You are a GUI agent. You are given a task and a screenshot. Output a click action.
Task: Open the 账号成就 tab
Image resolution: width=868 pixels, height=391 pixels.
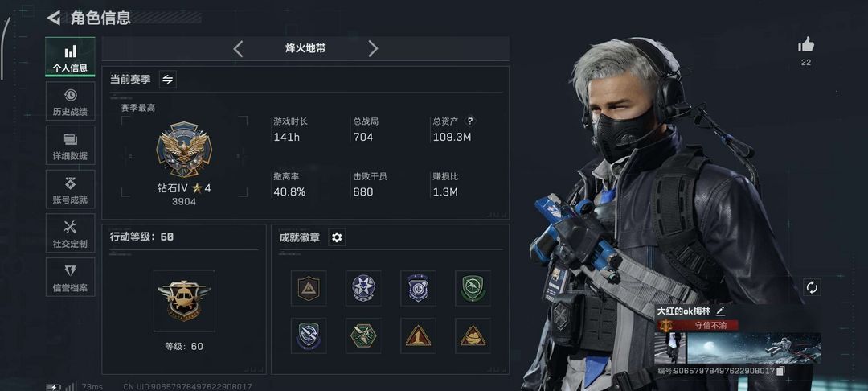pyautogui.click(x=70, y=189)
